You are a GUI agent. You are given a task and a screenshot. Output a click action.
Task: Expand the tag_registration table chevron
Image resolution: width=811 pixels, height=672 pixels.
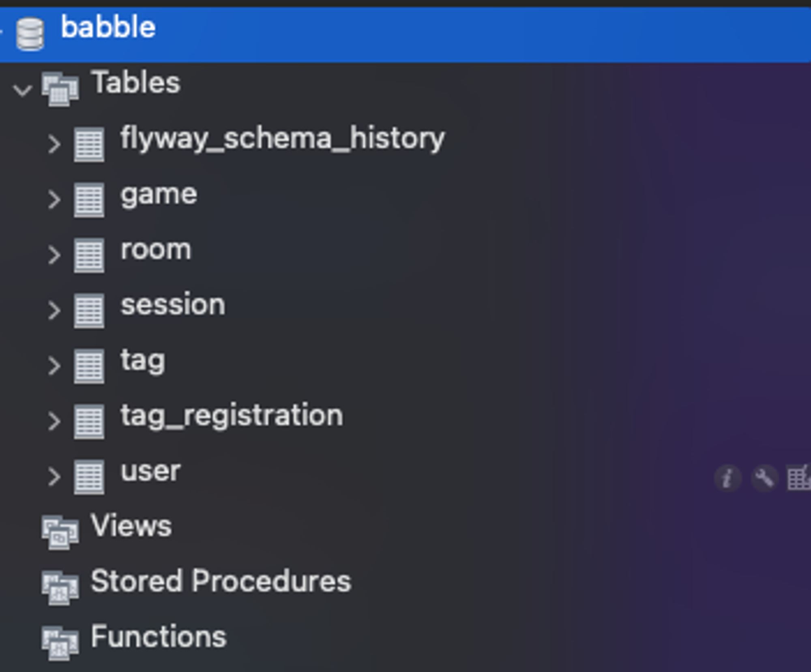pyautogui.click(x=54, y=422)
